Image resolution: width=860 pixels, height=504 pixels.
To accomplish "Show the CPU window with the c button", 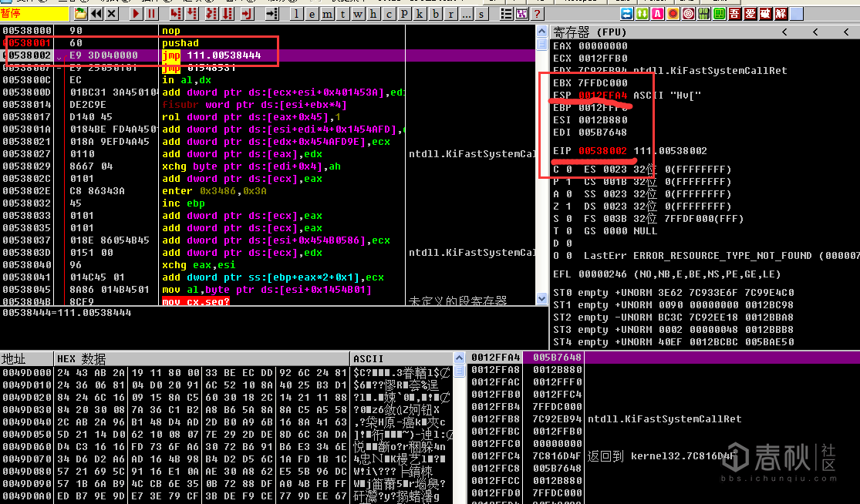I will point(389,14).
